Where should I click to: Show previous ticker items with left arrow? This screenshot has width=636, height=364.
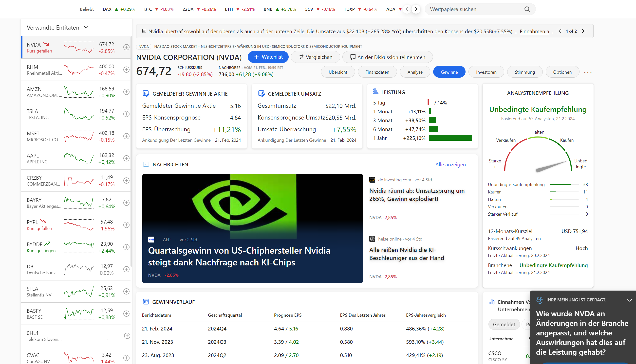coord(407,9)
